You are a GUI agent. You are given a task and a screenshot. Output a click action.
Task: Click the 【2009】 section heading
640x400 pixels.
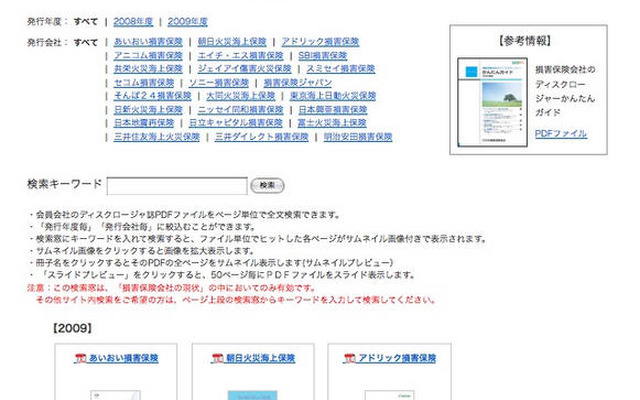[72, 328]
